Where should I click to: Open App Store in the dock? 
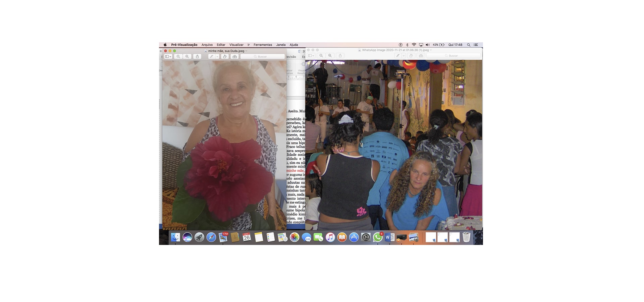tap(354, 237)
